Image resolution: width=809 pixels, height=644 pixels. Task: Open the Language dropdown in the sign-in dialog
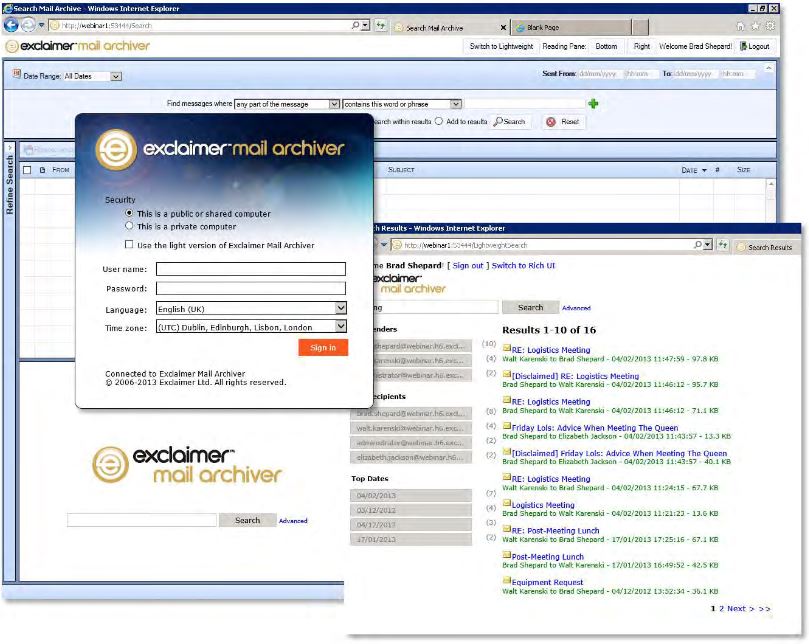click(x=341, y=308)
